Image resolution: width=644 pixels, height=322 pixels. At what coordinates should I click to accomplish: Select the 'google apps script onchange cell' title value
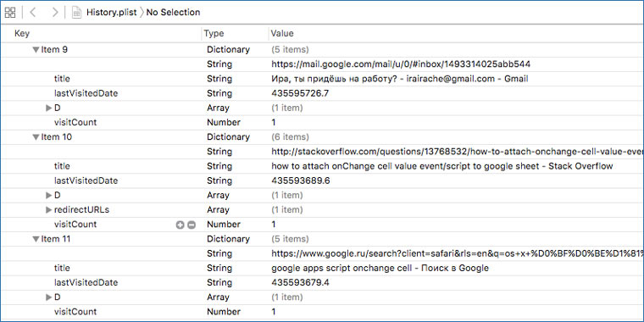point(380,269)
